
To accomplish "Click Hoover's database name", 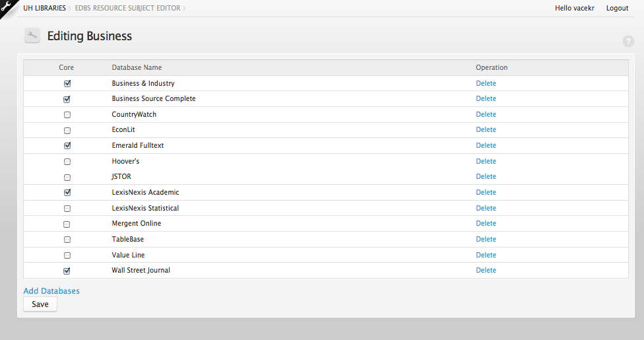I will (125, 161).
